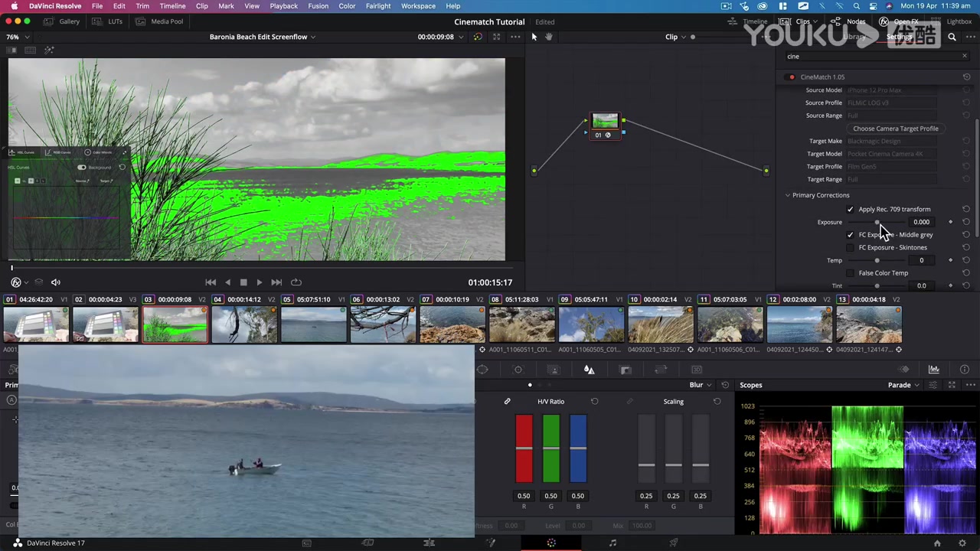Enable False Color Temp checkbox
The width and height of the screenshot is (980, 551).
tap(850, 273)
